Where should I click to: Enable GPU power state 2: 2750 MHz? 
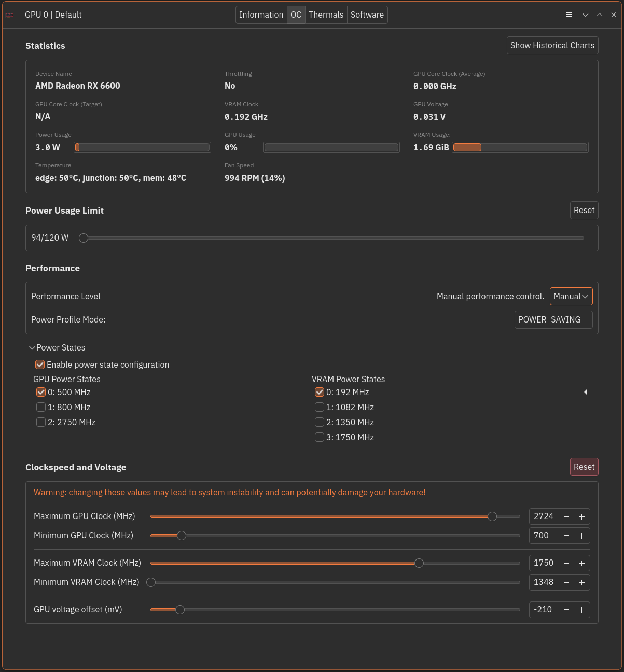(41, 422)
